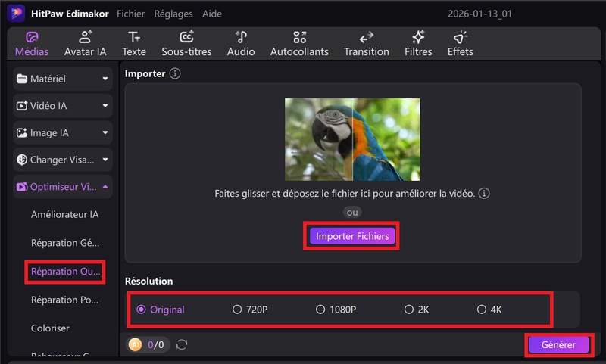The height and width of the screenshot is (364, 606).
Task: Open the Fichier menu
Action: 130,14
